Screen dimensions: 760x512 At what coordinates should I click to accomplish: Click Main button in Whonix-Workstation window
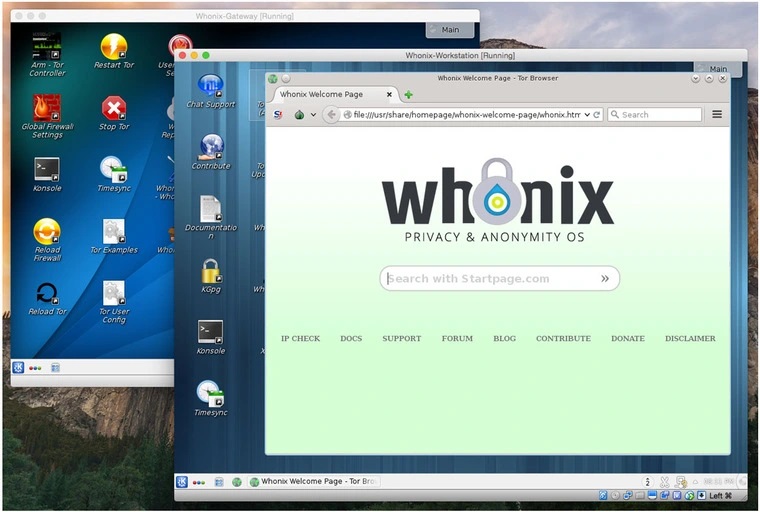(718, 69)
